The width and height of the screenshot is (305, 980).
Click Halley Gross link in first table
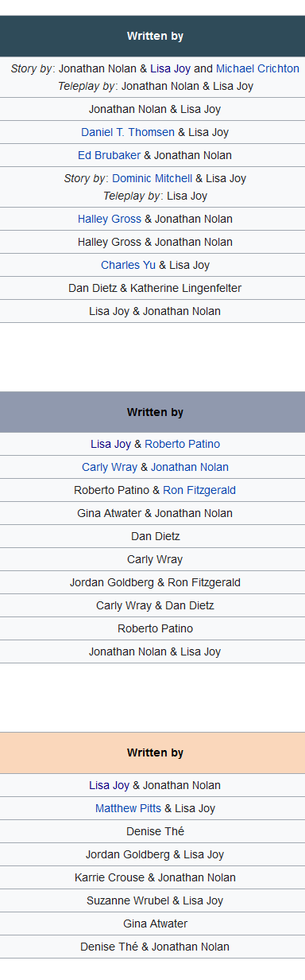[110, 219]
